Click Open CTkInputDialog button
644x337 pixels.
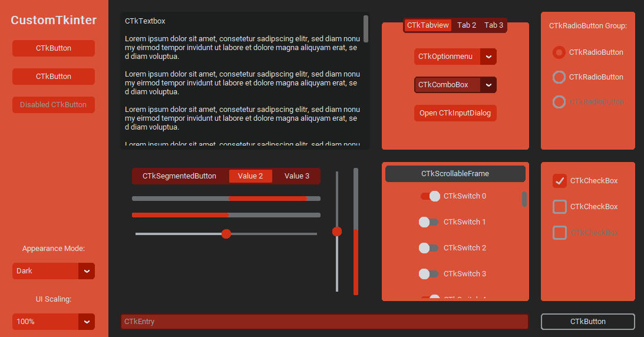point(455,113)
